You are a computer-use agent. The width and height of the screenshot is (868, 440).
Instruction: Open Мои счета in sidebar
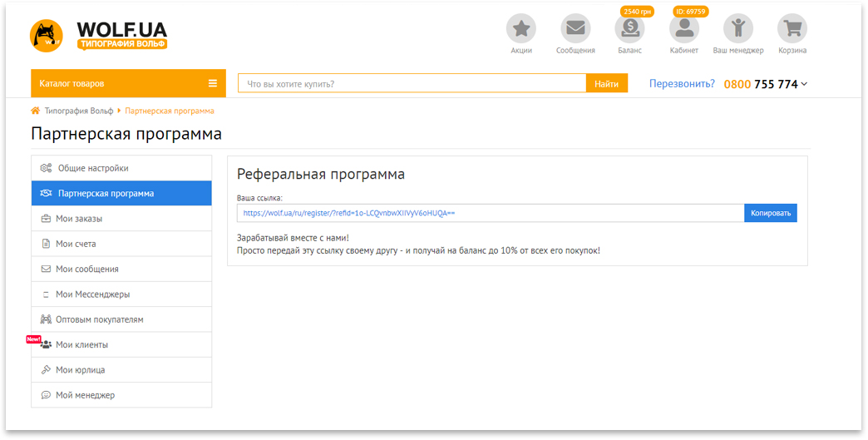tap(121, 244)
